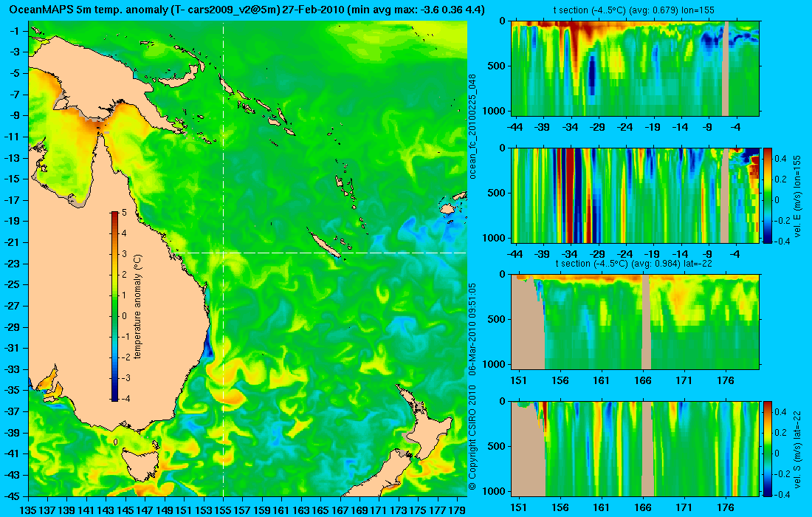Click the '179' longitude tick on the map axis

[x=457, y=510]
